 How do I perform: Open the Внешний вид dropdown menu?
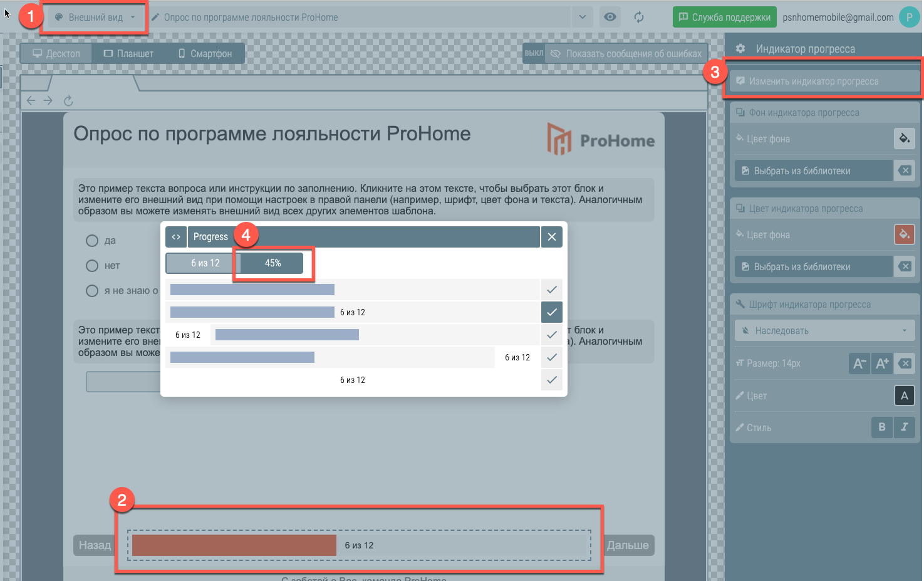(x=95, y=18)
